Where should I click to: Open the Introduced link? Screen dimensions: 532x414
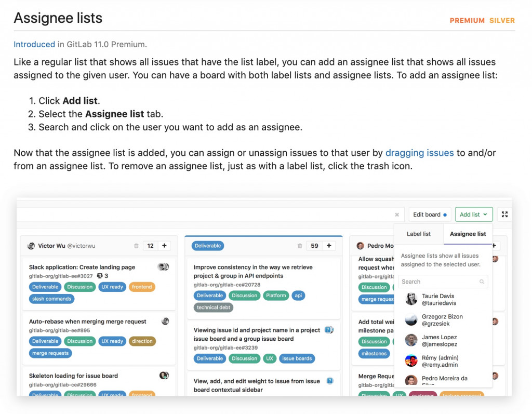point(34,45)
